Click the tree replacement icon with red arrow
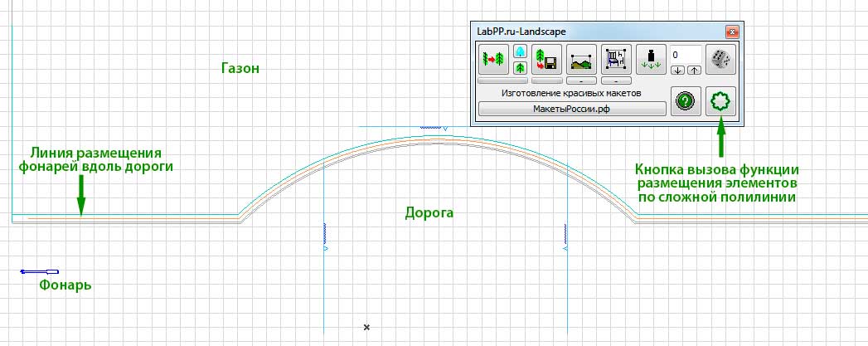This screenshot has width=868, height=346. point(493,59)
